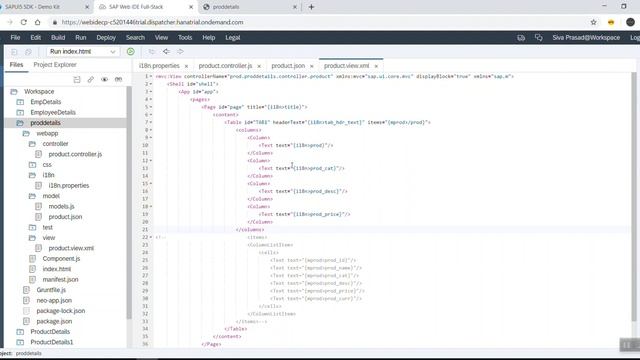
Task: Fold the commented block at line 22
Action: (151, 237)
